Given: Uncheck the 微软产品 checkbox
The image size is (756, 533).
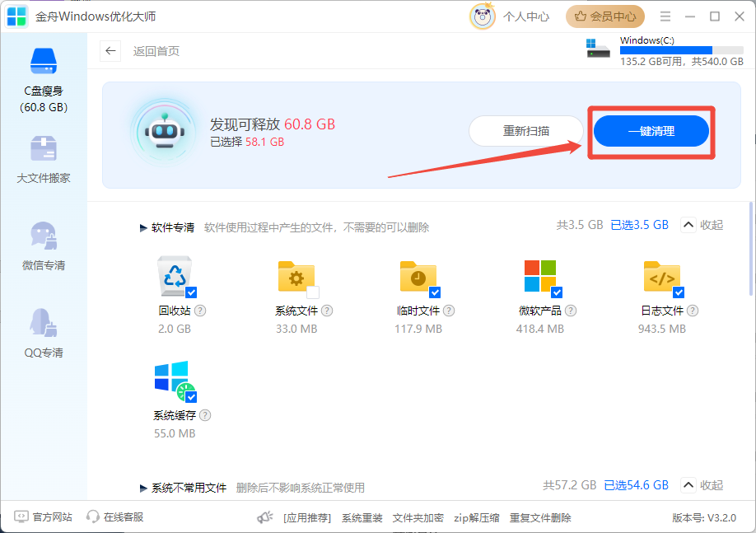Looking at the screenshot, I should [x=557, y=292].
